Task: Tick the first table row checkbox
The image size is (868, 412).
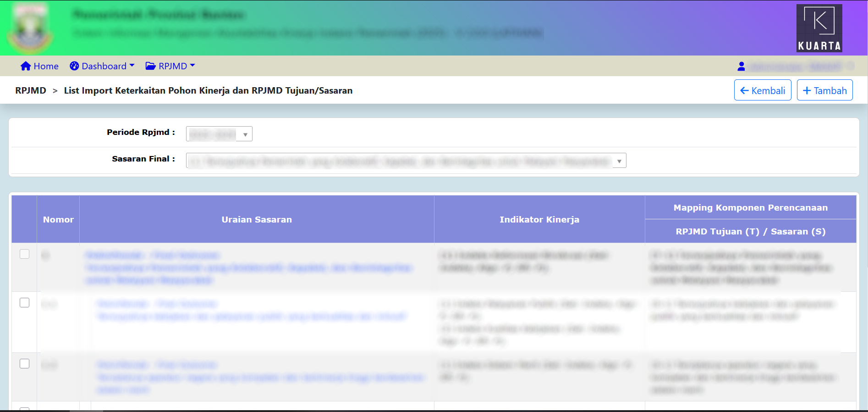Action: click(x=25, y=254)
